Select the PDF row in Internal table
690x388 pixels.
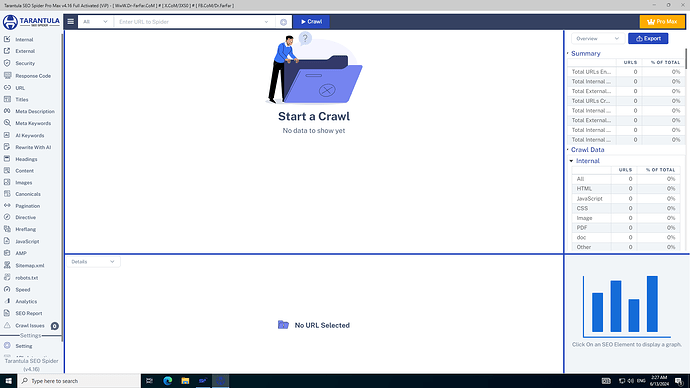[x=626, y=227]
